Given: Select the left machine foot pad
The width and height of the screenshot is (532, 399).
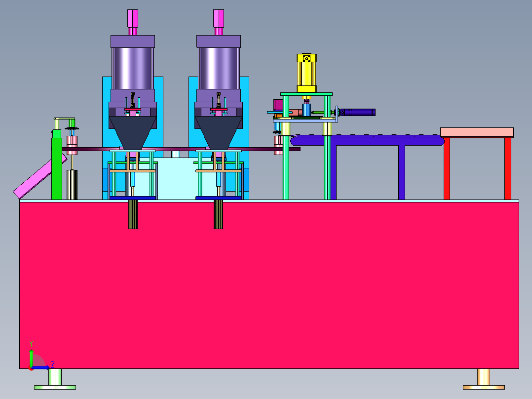Looking at the screenshot, I should click(55, 387).
